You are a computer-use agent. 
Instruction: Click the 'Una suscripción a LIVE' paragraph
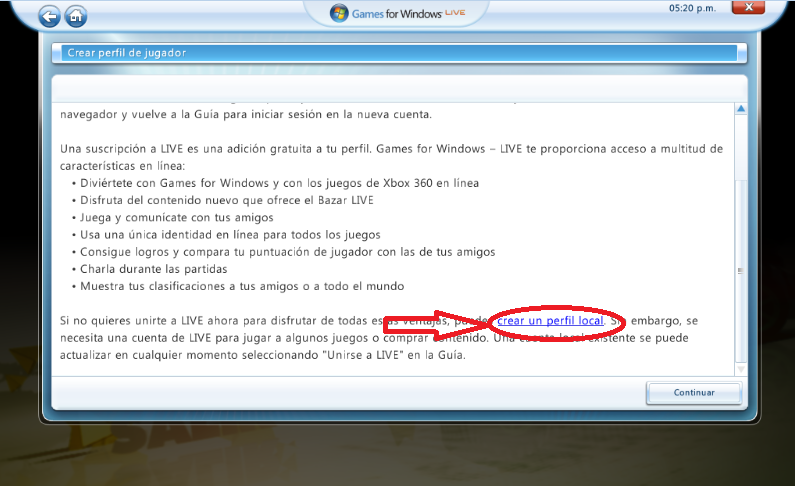click(x=391, y=157)
